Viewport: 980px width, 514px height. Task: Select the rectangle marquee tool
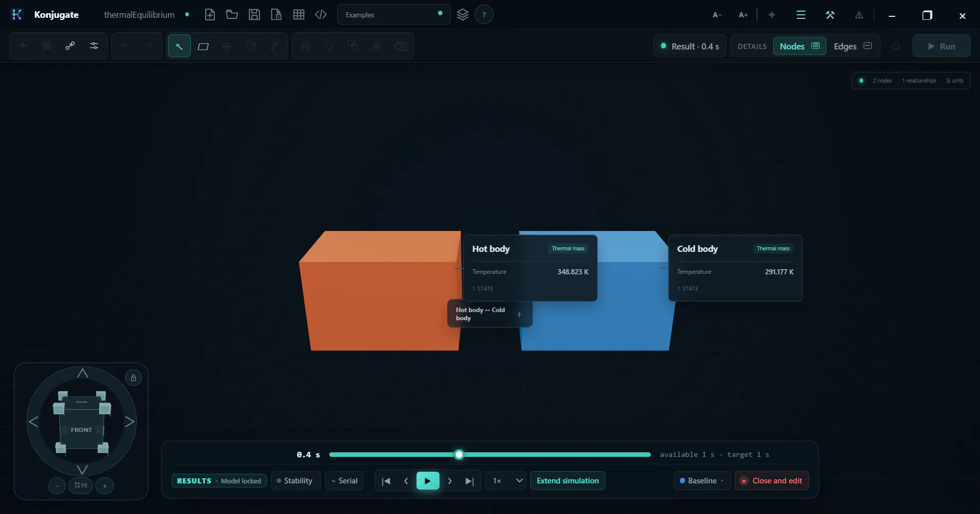click(x=203, y=46)
